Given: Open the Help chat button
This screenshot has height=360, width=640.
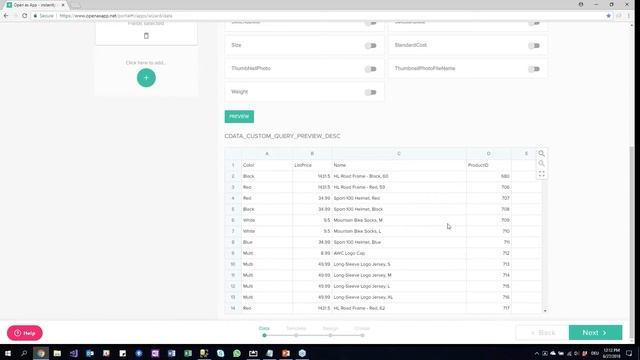Looking at the screenshot, I should tap(25, 333).
